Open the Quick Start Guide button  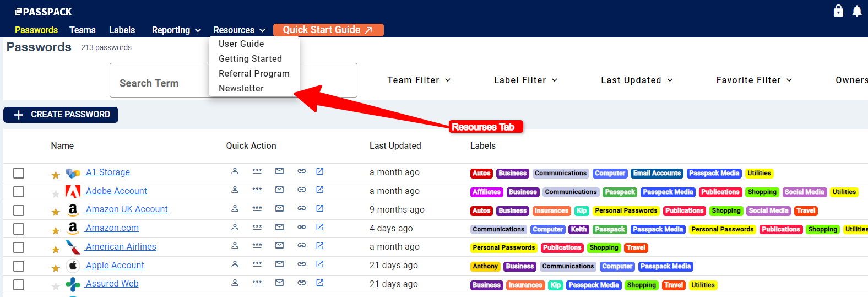(328, 30)
